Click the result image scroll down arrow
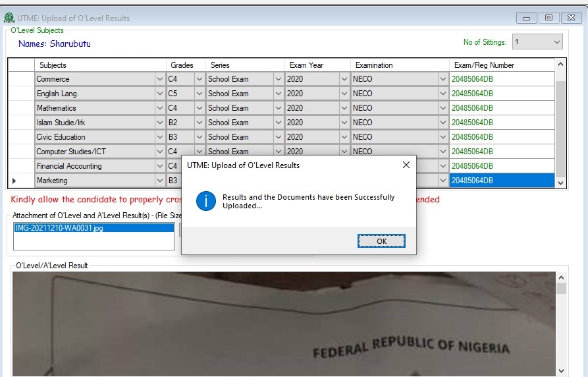Viewport: 588px width, 377px height. pos(562,371)
